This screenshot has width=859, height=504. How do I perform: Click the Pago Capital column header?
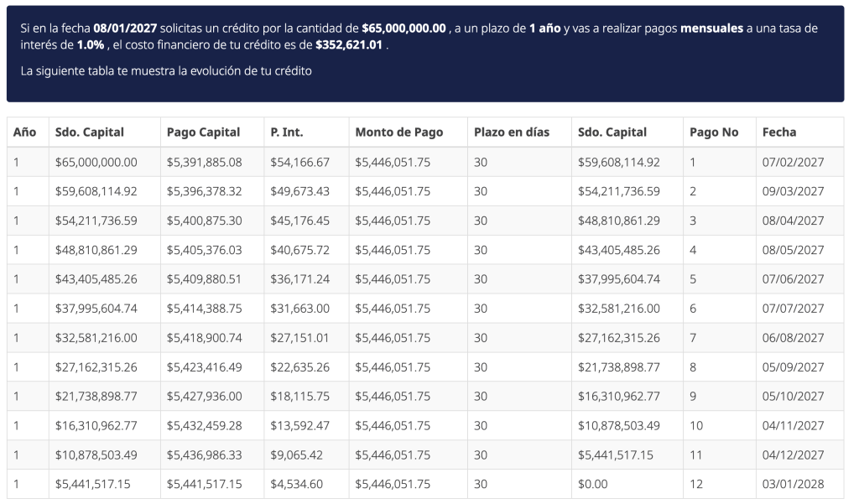(203, 132)
